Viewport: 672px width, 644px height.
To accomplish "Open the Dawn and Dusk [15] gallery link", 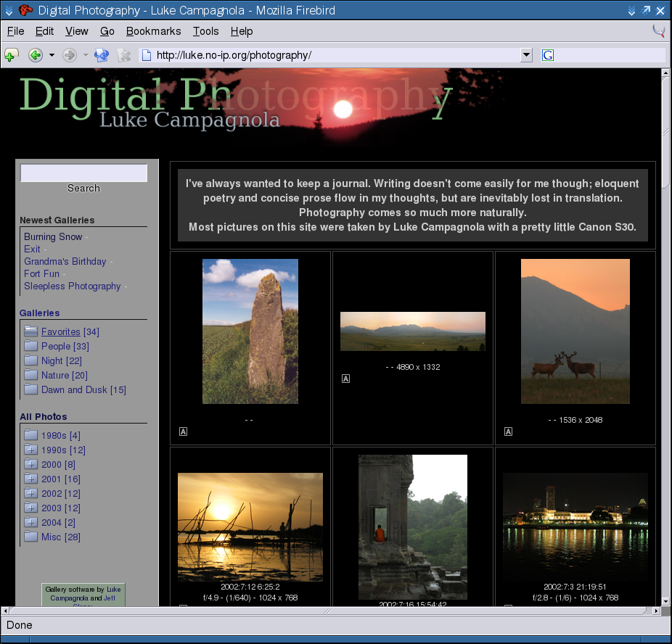I will coord(83,390).
